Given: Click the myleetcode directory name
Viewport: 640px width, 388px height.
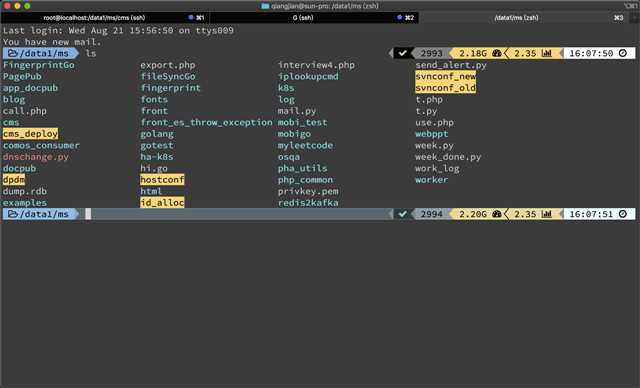Looking at the screenshot, I should (305, 145).
